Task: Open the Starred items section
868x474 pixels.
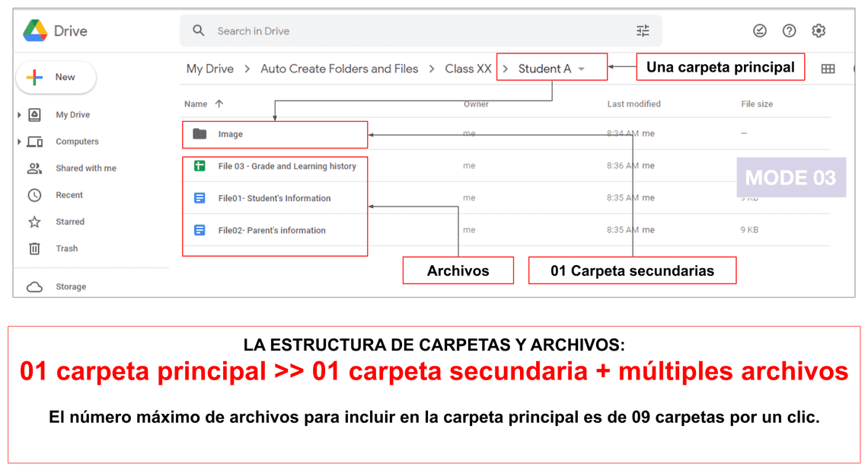Action: 69,222
